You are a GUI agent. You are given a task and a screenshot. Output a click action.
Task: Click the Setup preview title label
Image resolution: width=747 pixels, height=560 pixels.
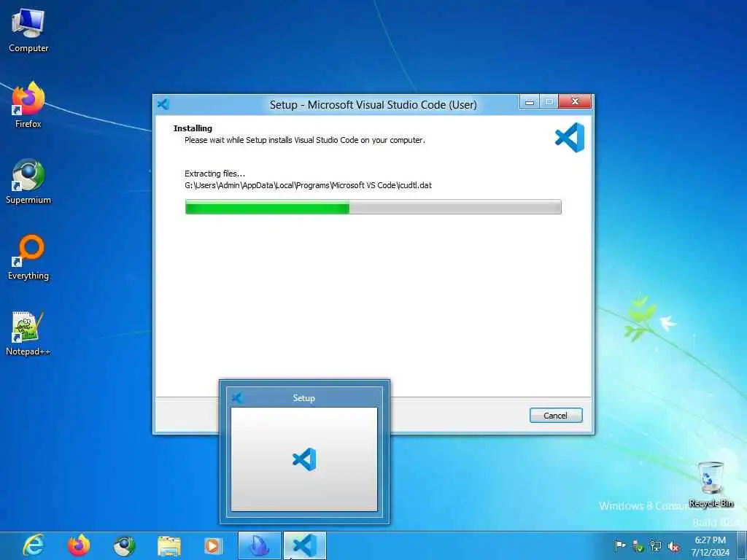(304, 398)
